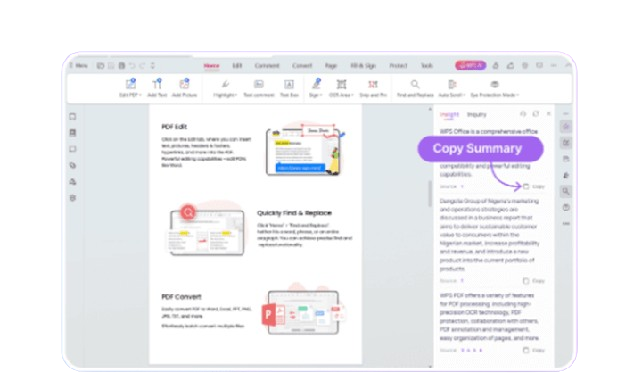
Task: Undo the last action
Action: [x=132, y=66]
